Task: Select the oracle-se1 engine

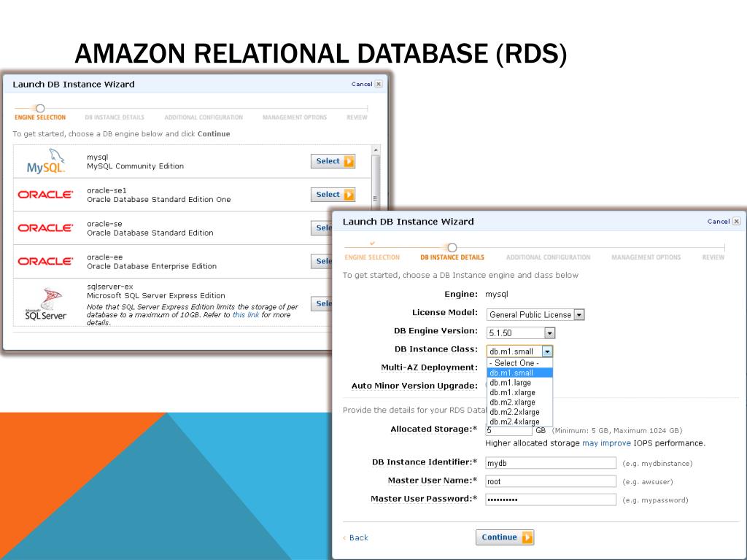Action: 333,194
